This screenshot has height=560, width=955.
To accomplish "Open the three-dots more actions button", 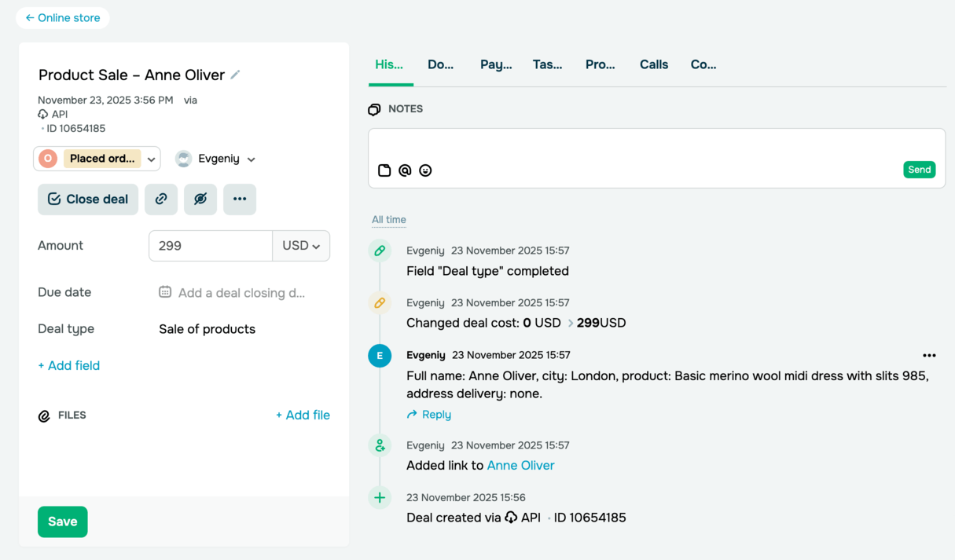I will [240, 199].
